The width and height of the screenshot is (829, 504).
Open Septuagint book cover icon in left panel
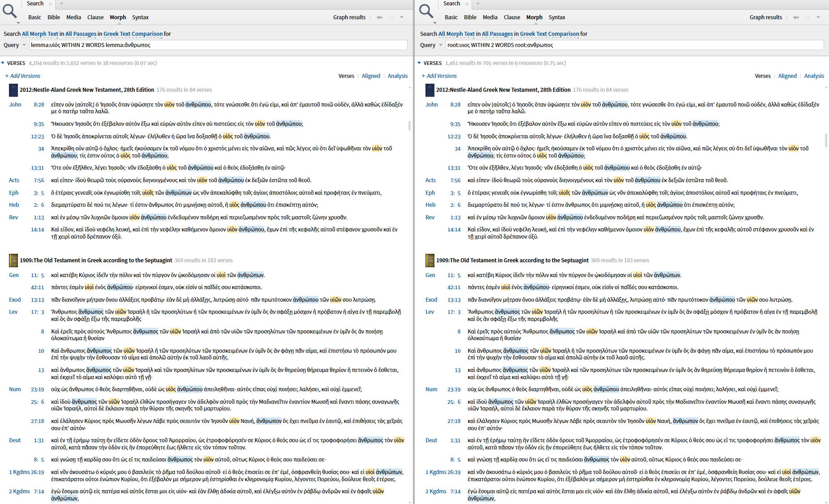13,261
